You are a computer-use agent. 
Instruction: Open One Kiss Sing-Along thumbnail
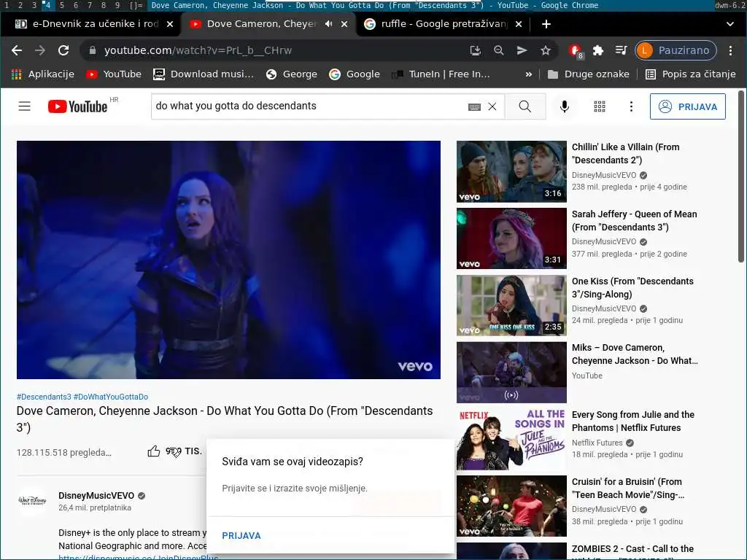[x=511, y=306]
